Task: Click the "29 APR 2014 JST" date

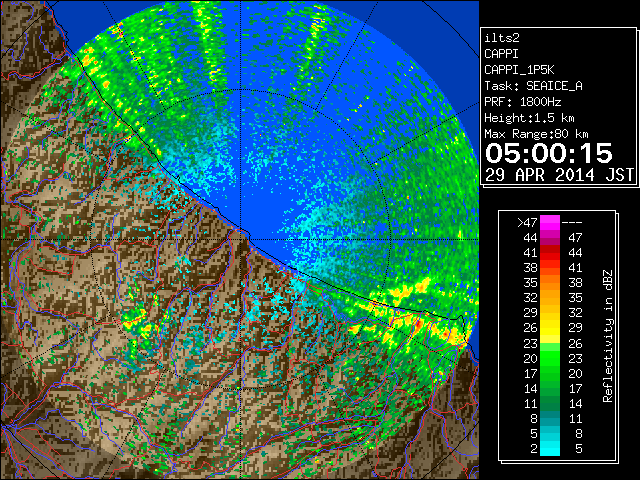Action: (559, 175)
